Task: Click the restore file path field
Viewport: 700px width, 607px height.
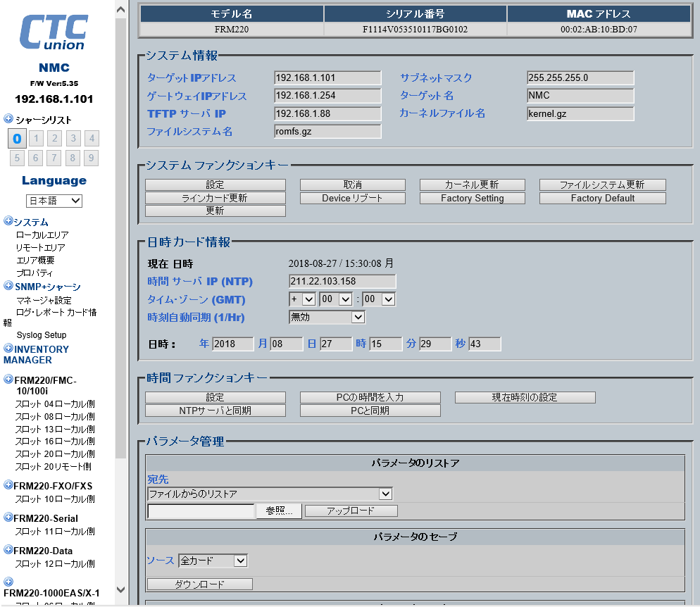Action: click(201, 511)
